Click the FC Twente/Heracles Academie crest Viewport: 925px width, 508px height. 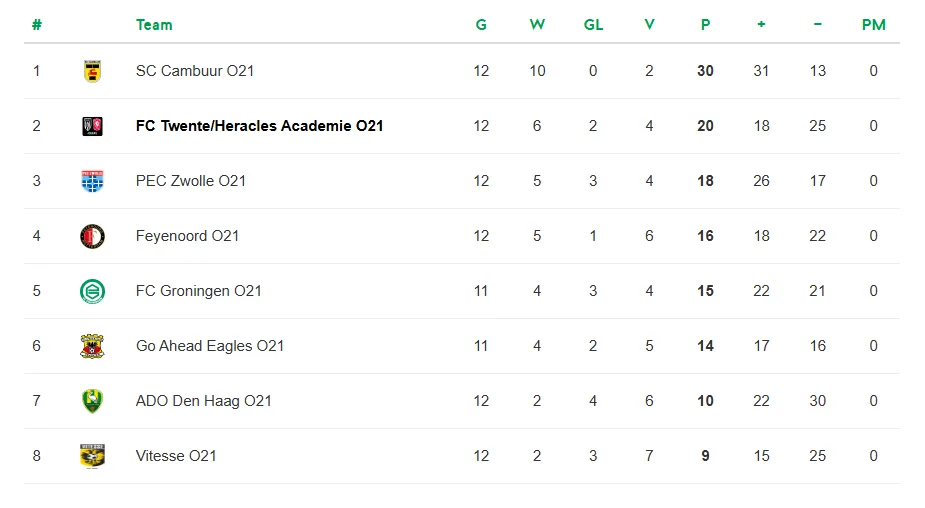(x=92, y=126)
